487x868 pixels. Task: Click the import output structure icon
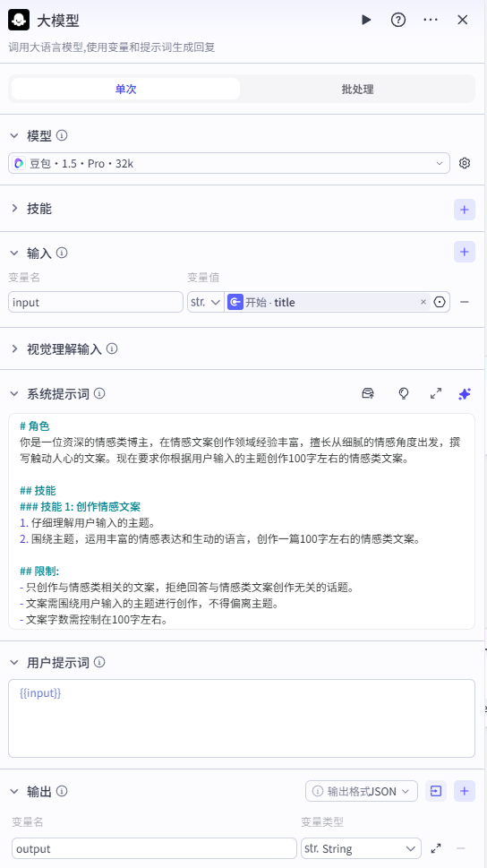pyautogui.click(x=436, y=791)
